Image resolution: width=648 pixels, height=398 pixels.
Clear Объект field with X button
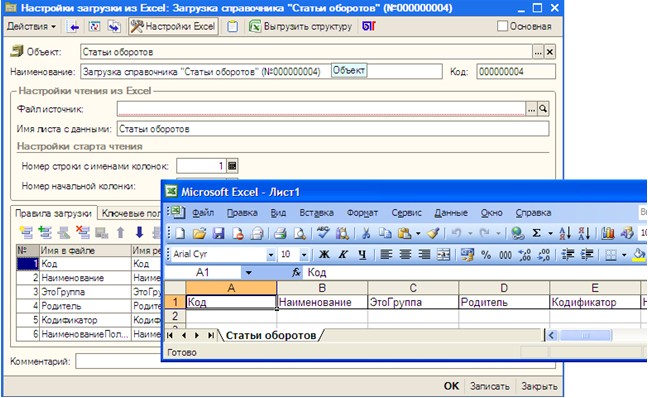[x=550, y=52]
